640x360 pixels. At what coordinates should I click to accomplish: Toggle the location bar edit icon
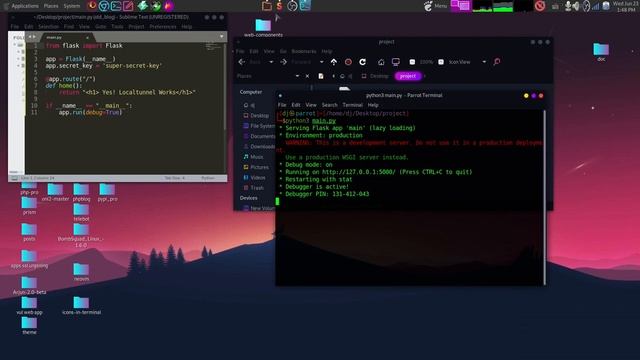click(321, 76)
